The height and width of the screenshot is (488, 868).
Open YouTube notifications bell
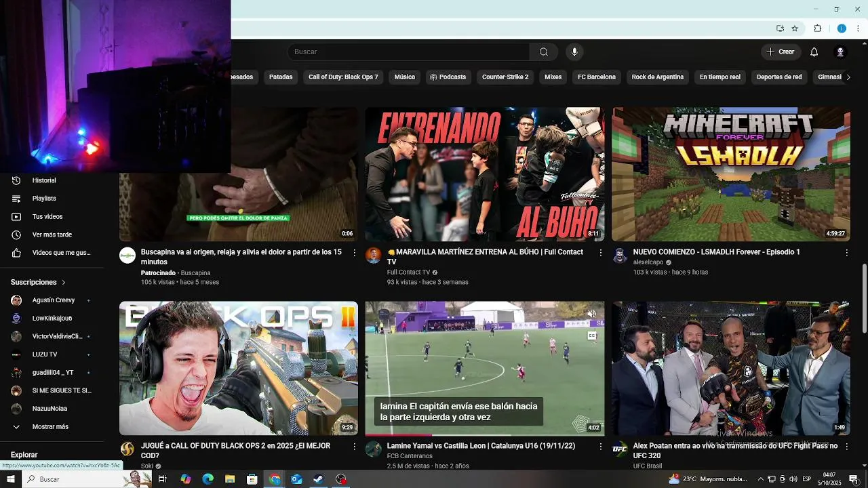coord(814,52)
